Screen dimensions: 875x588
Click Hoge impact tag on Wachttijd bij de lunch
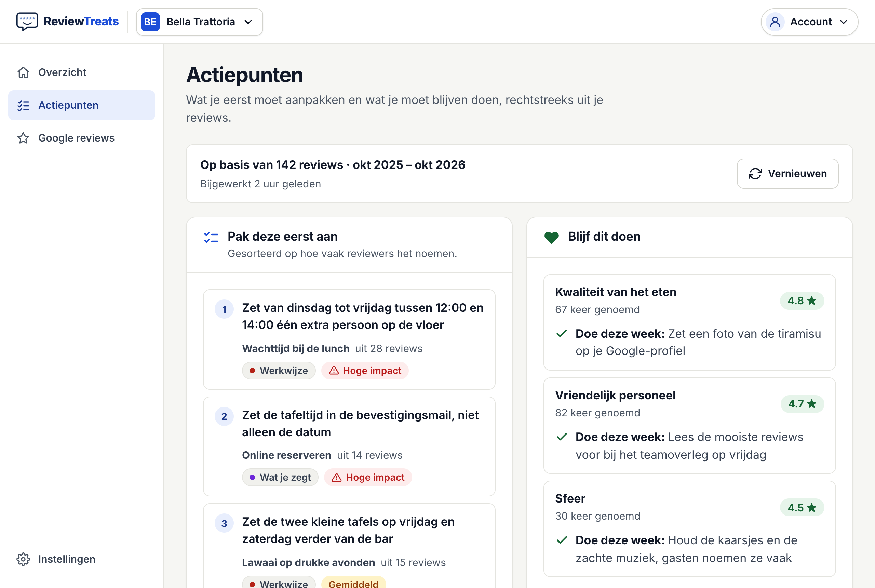tap(365, 371)
